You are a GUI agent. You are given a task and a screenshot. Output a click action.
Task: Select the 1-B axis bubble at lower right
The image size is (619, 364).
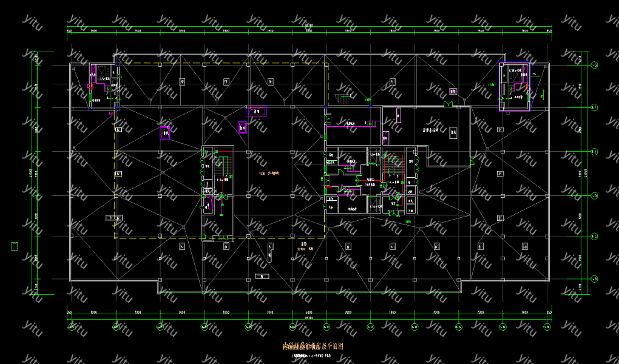(595, 278)
